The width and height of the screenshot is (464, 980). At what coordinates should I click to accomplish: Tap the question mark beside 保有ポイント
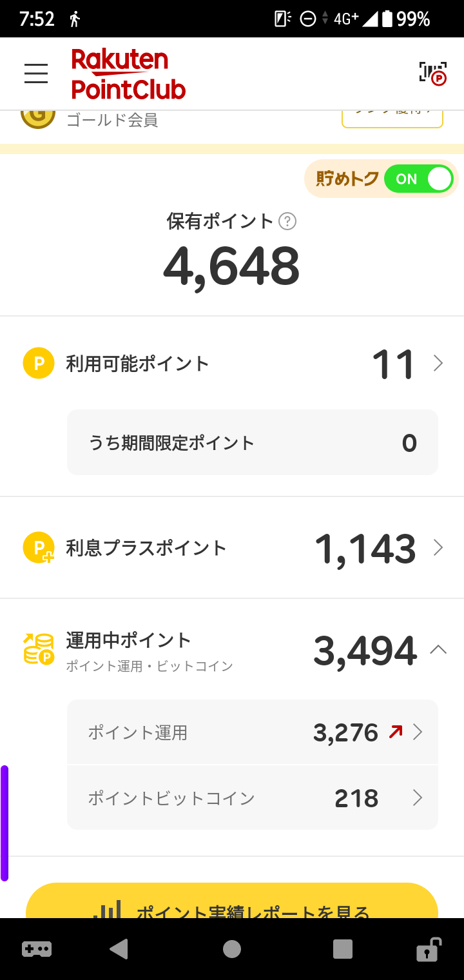point(287,222)
